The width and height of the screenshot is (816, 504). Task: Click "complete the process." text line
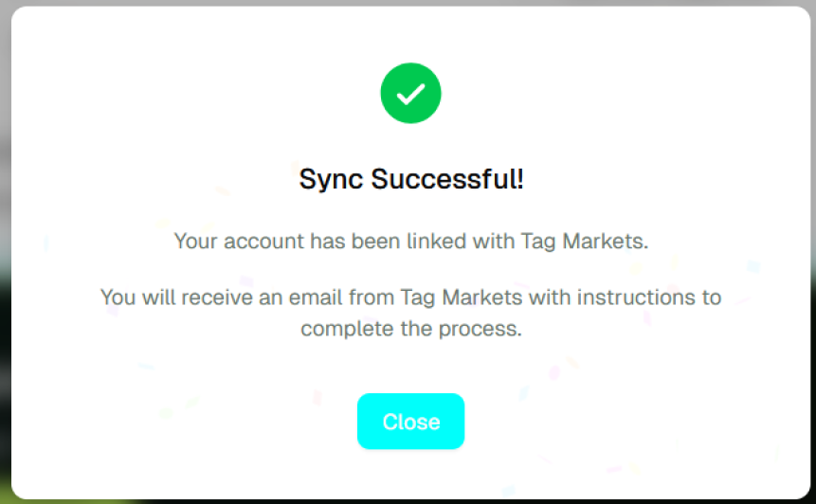[x=411, y=330]
